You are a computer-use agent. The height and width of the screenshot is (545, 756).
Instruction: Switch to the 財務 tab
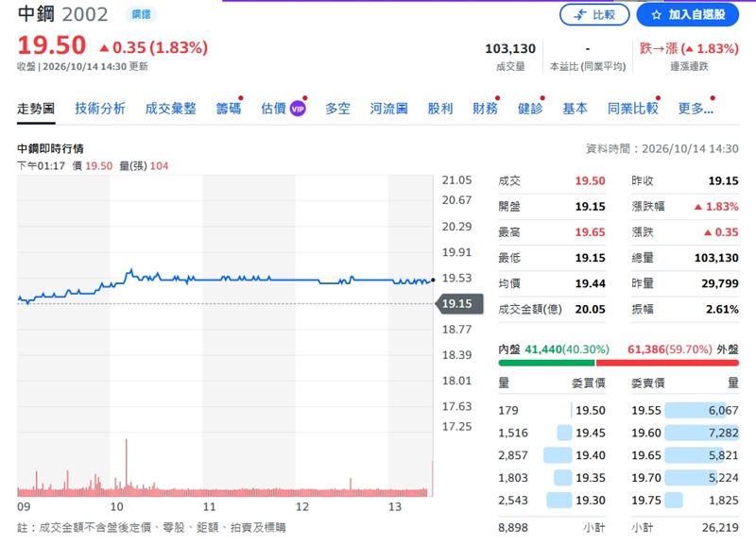click(485, 109)
